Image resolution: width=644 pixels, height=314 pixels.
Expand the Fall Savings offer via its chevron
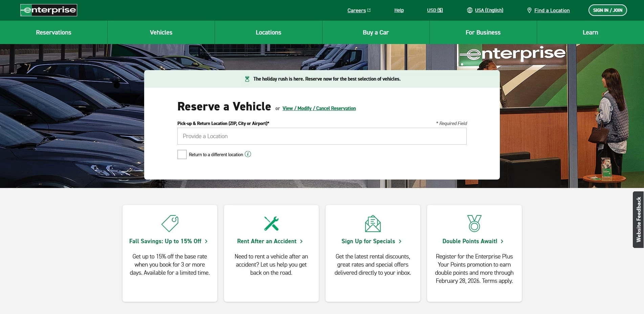[206, 241]
